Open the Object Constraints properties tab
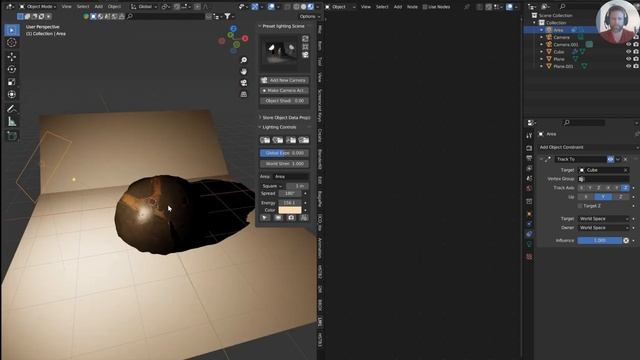This screenshot has width=640, height=360. [529, 234]
